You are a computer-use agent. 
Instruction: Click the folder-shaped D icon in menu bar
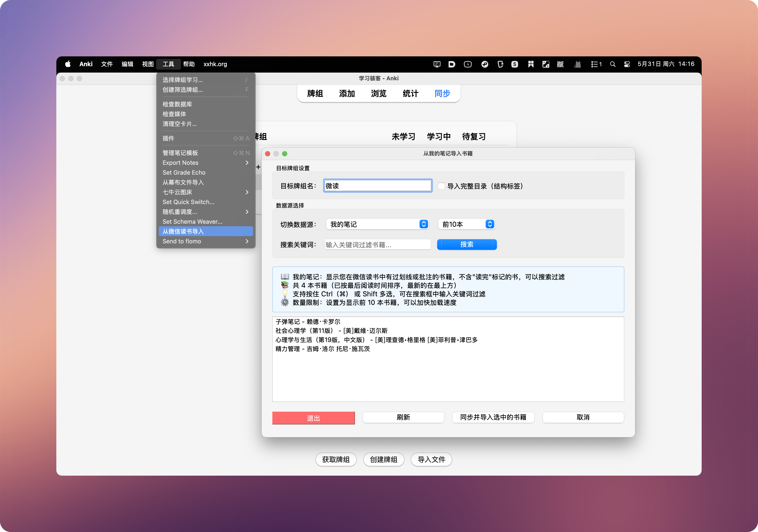pos(452,64)
